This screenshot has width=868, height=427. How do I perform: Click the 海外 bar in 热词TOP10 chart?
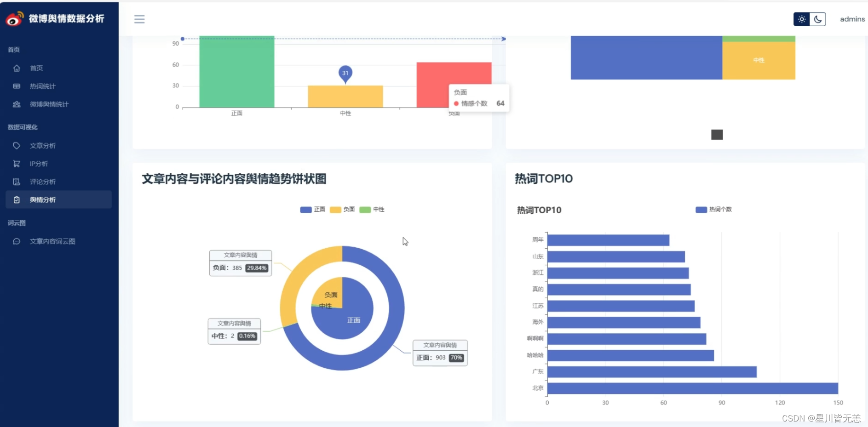coord(624,322)
